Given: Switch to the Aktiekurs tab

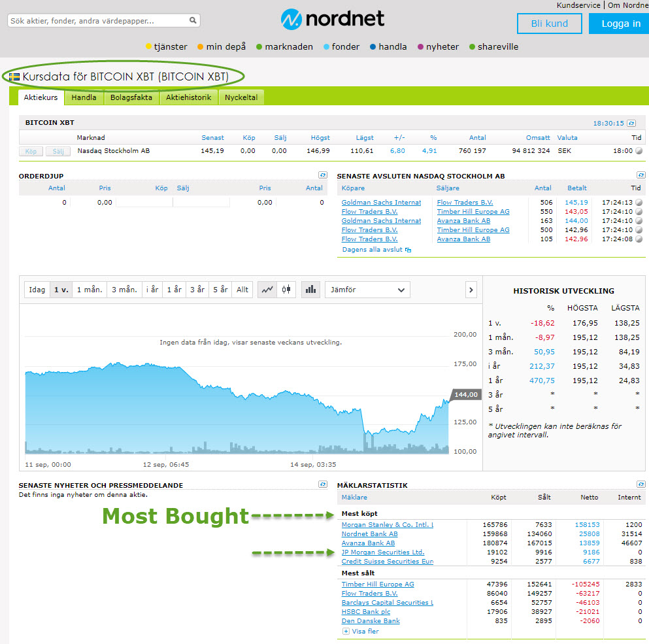Looking at the screenshot, I should pyautogui.click(x=41, y=97).
